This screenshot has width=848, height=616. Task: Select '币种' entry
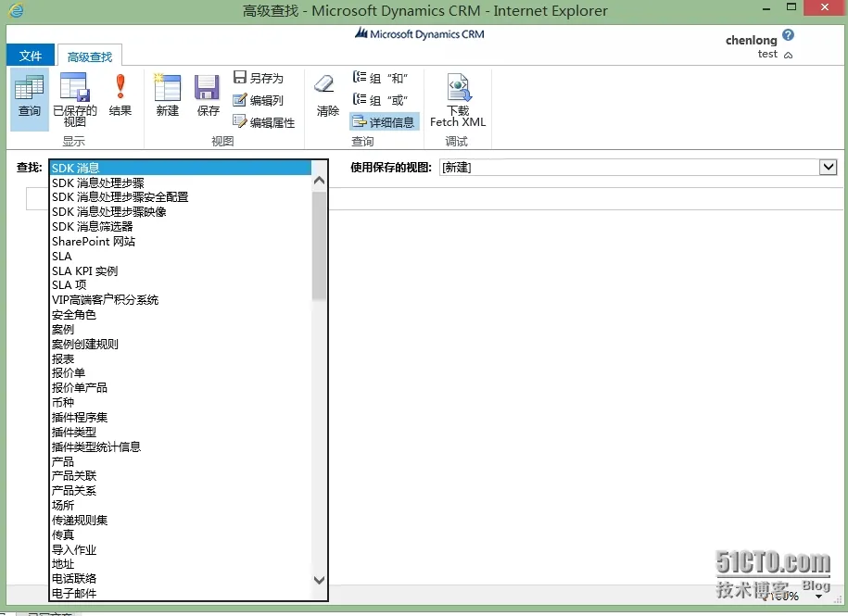181,403
